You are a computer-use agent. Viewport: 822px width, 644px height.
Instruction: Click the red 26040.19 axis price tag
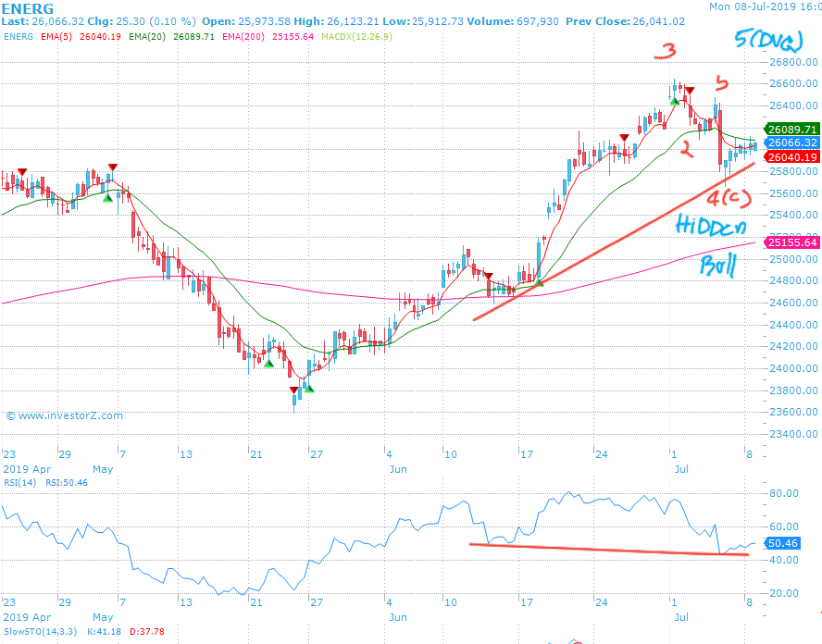click(x=791, y=156)
